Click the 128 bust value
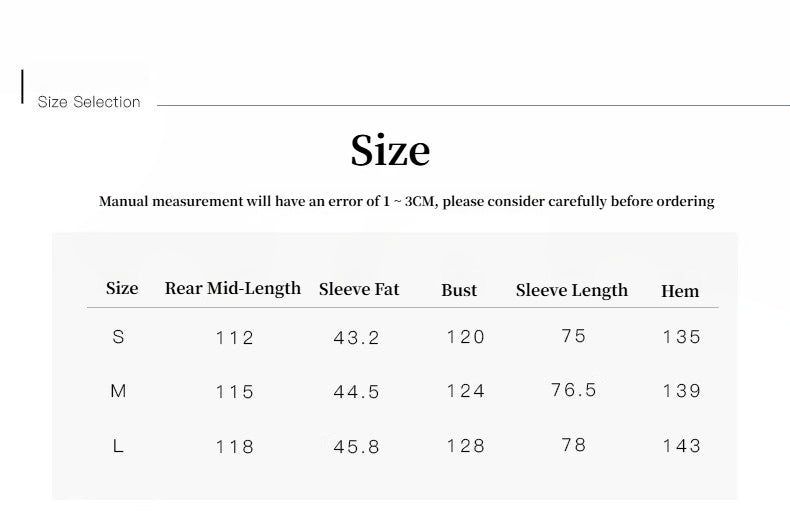Image resolution: width=790 pixels, height=523 pixels. coord(466,446)
